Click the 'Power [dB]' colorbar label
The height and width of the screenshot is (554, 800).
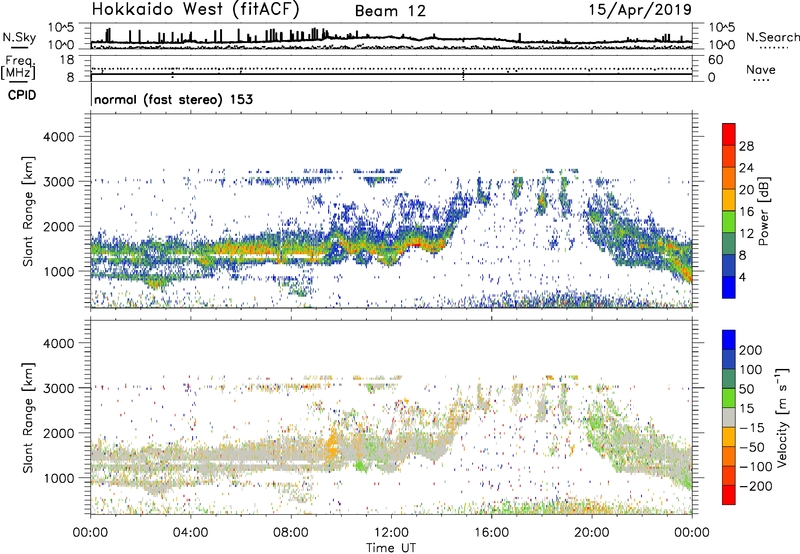pyautogui.click(x=763, y=211)
